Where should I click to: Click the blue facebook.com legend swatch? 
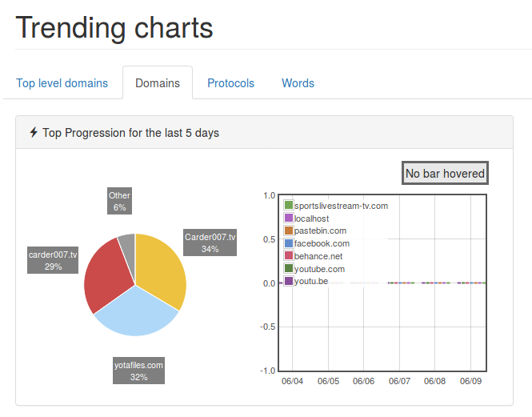[289, 243]
